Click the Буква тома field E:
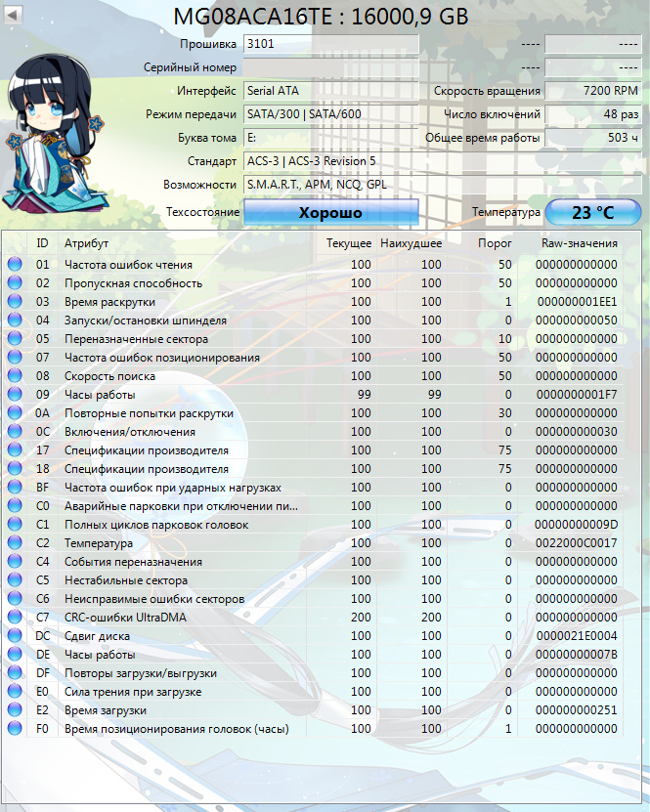Screen dimensions: 650x812 point(331,138)
